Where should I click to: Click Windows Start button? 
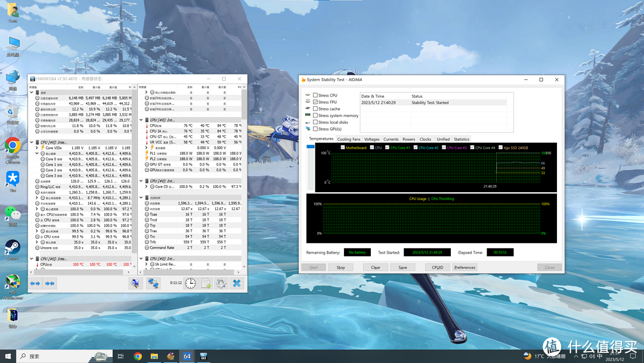click(8, 356)
